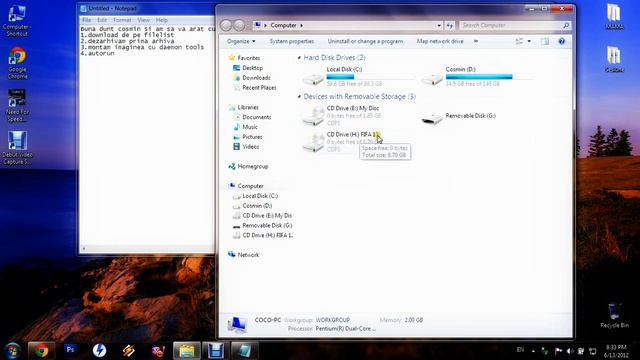640x360 pixels.
Task: Open the view options dropdown arrow
Action: [529, 41]
